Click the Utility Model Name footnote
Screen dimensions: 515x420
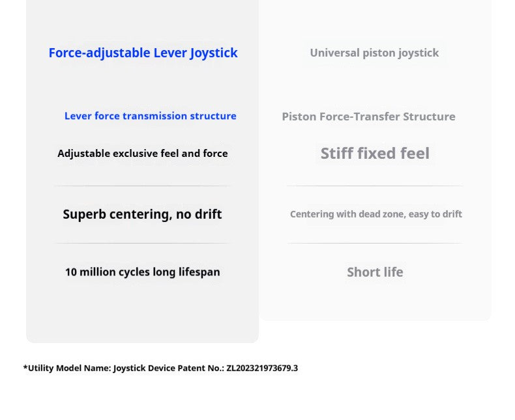[160, 368]
